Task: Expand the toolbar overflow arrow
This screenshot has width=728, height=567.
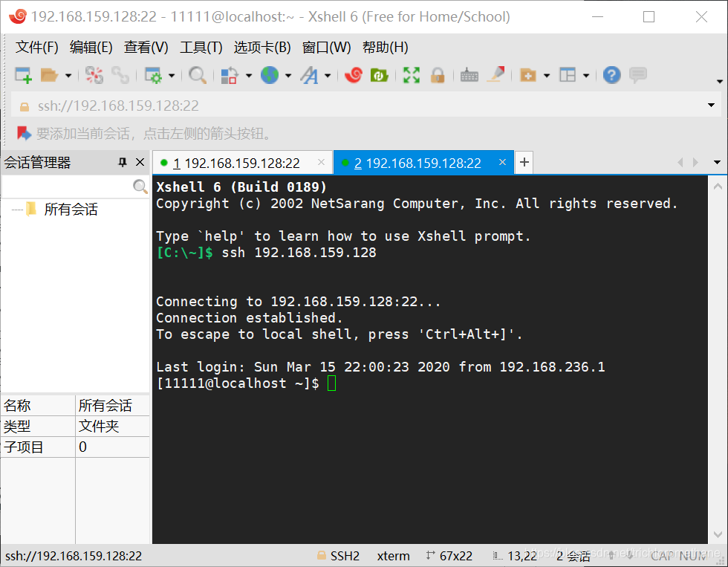Action: (x=720, y=81)
